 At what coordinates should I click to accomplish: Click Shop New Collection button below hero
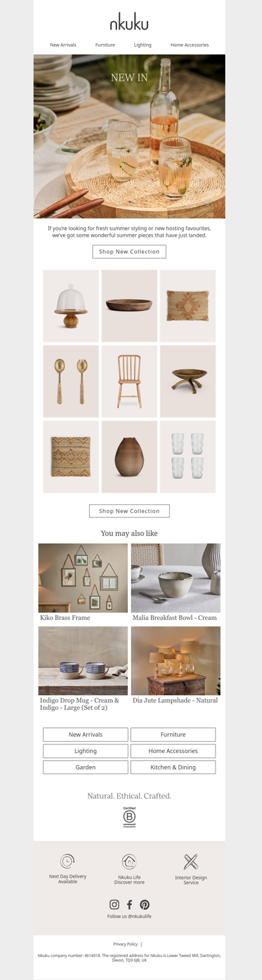tap(129, 252)
